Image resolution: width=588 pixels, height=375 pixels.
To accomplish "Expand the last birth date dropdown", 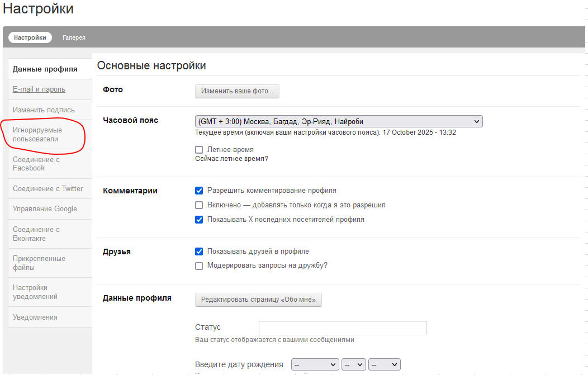I will 384,364.
